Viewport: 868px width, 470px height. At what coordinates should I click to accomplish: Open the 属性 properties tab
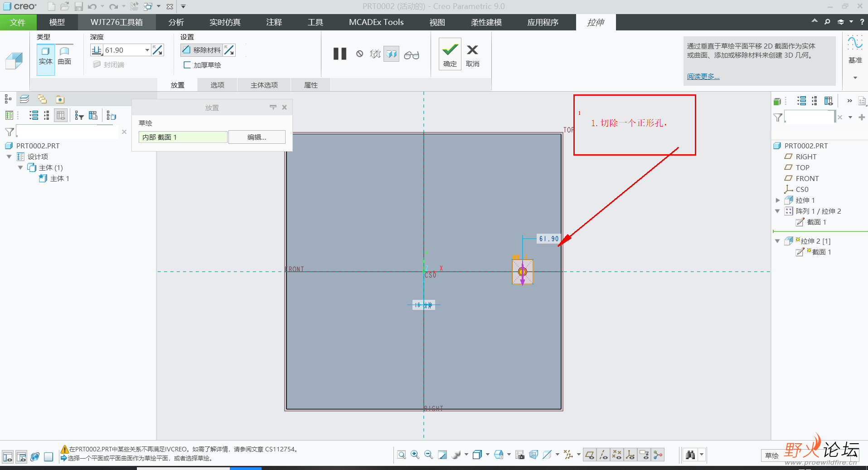310,85
